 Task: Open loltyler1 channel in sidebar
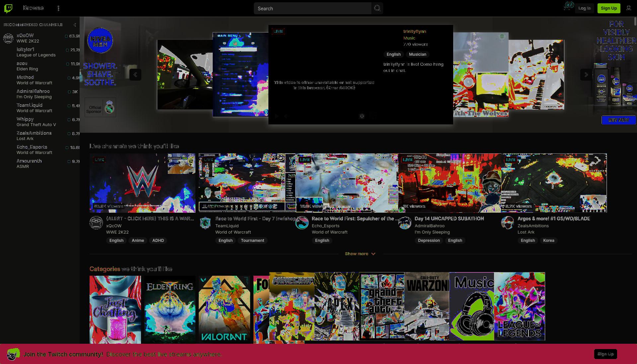(x=40, y=52)
